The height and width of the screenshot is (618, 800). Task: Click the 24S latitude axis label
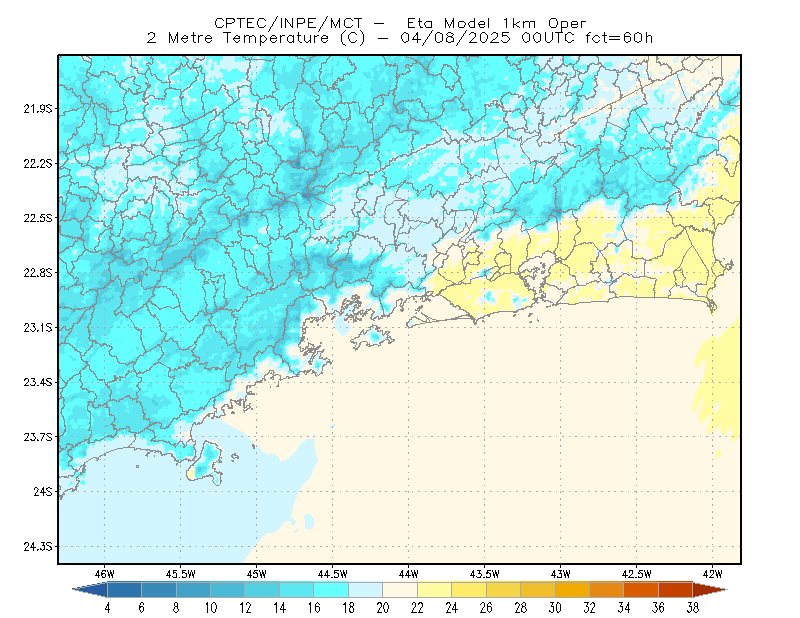coord(43,491)
